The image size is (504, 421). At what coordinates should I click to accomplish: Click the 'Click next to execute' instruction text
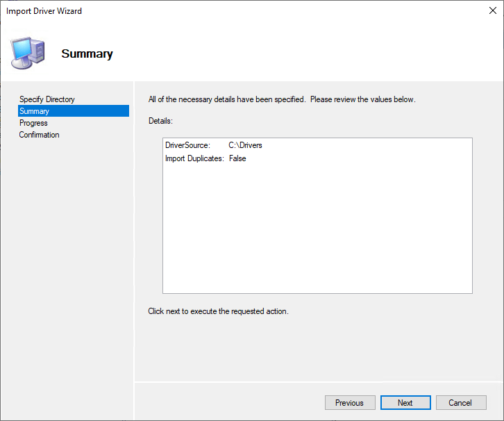[218, 311]
